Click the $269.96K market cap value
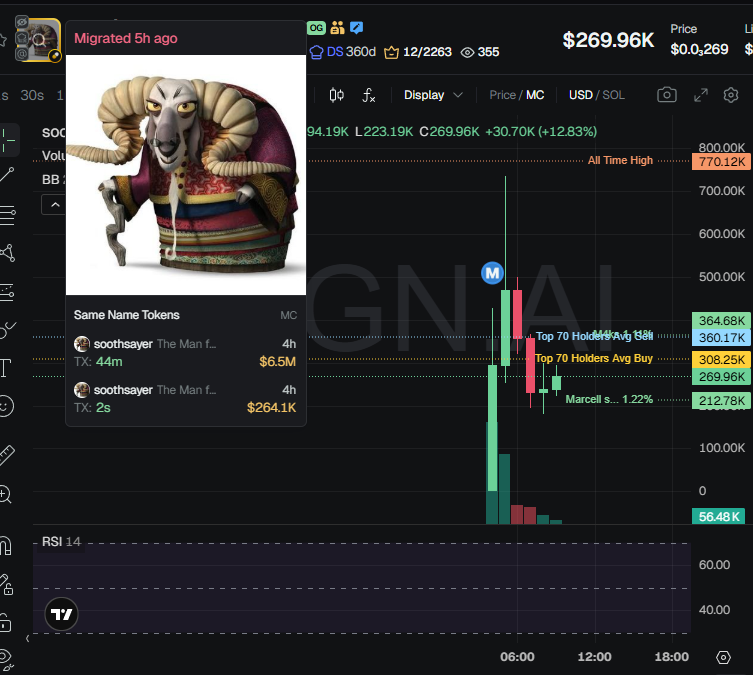Screen dimensions: 753x675 pyautogui.click(x=608, y=40)
